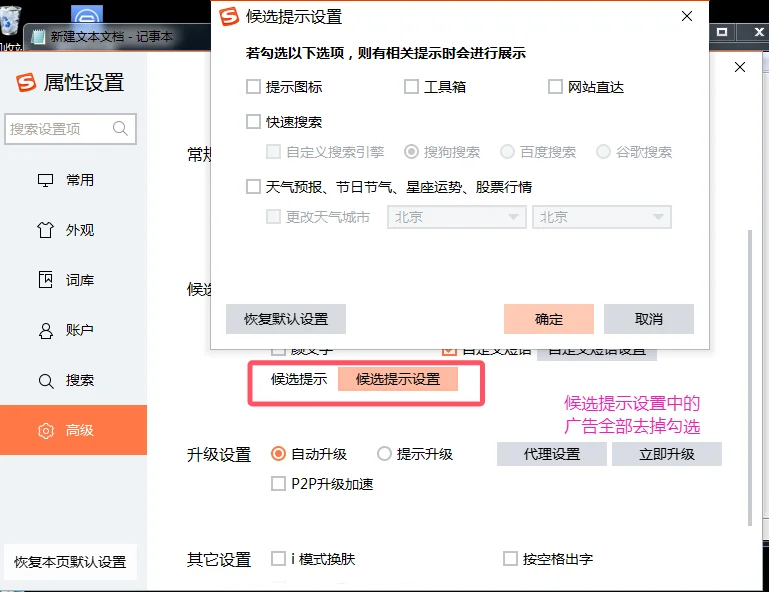Screen dimensions: 769x592
Task: Click the Notepad icon in the title bar
Action: [38, 37]
